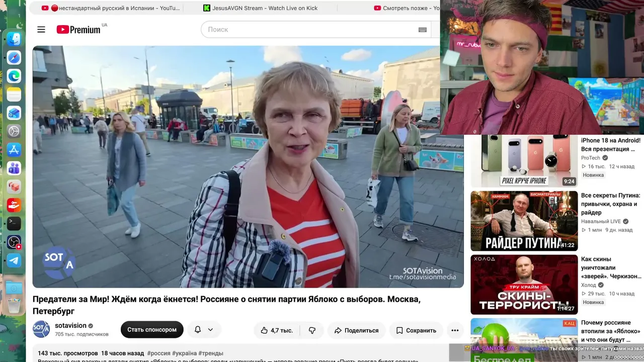Open the App Store in the Dock

[14, 149]
